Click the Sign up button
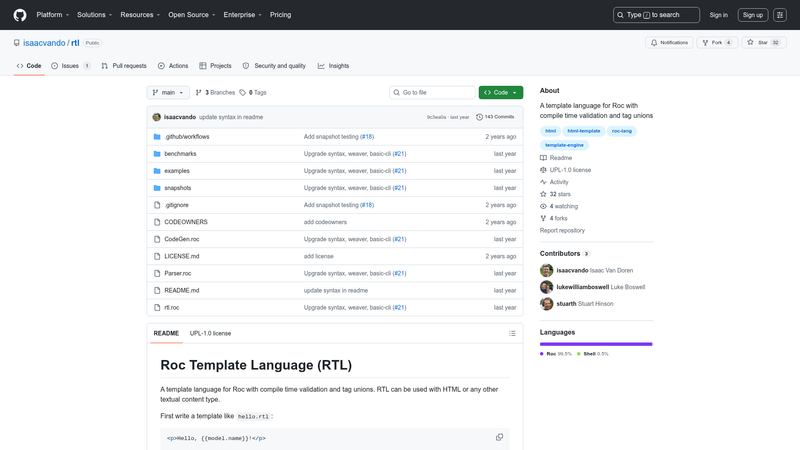The height and width of the screenshot is (450, 800). [753, 15]
